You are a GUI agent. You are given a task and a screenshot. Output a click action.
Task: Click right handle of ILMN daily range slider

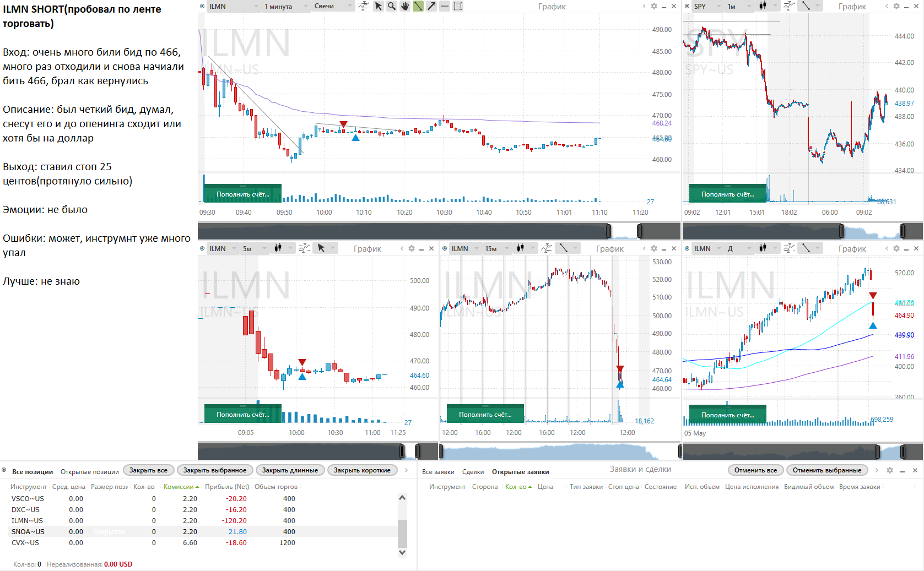903,452
